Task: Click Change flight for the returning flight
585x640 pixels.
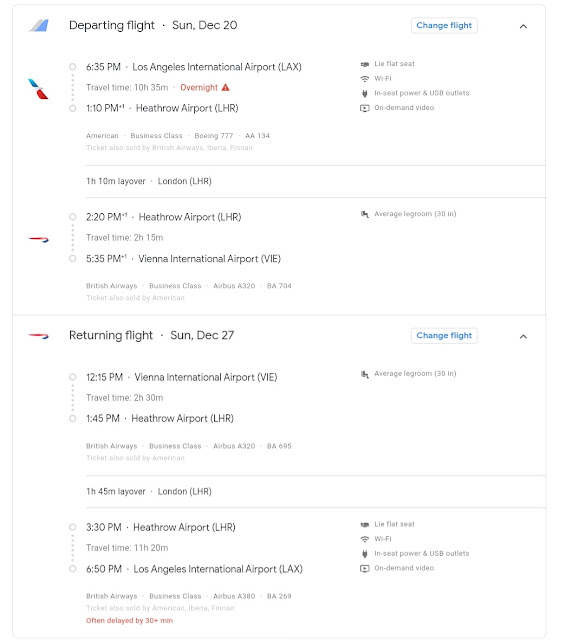Action: point(444,336)
